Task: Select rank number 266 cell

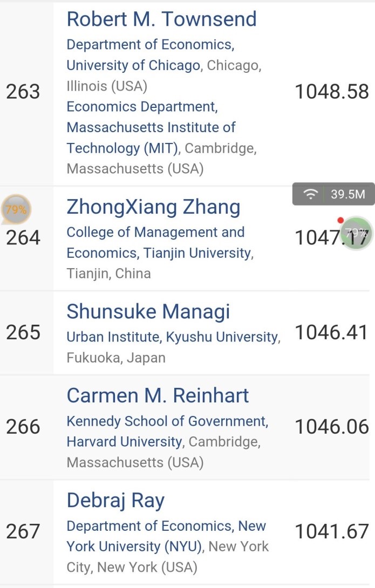Action: coord(23,427)
